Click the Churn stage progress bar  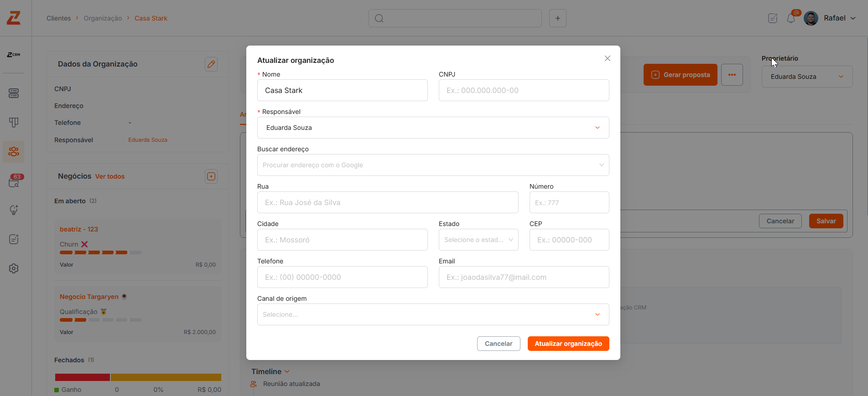[101, 252]
